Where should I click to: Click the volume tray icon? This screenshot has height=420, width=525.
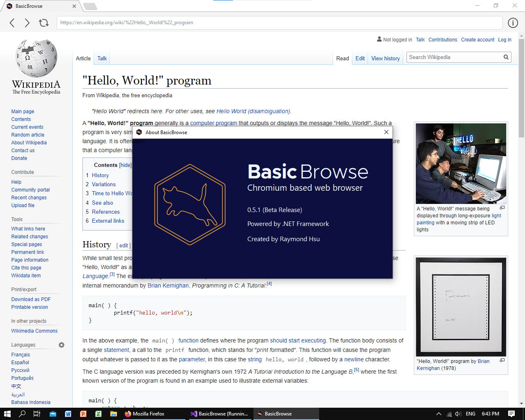click(459, 414)
